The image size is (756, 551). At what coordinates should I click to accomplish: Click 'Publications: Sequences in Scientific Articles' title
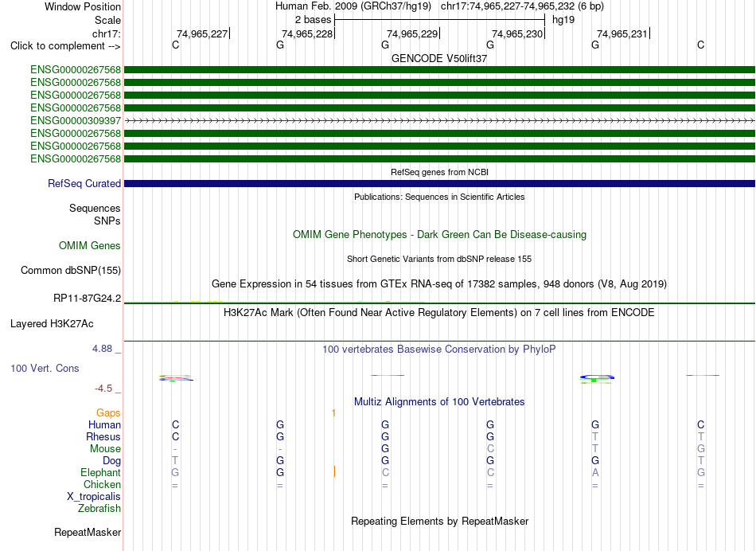(x=439, y=197)
